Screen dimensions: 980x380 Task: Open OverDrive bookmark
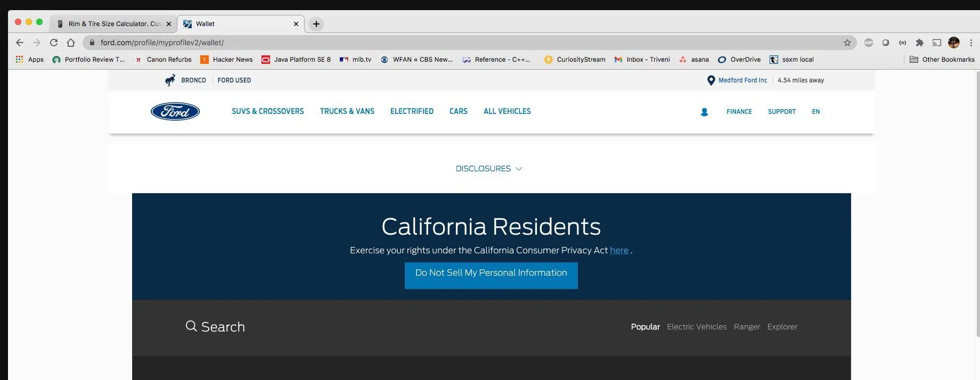pos(739,60)
